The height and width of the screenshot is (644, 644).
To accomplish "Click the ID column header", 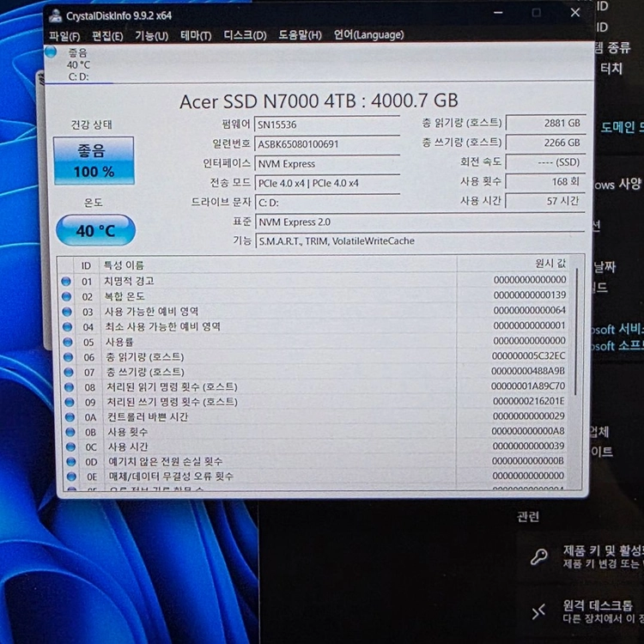I will (86, 265).
